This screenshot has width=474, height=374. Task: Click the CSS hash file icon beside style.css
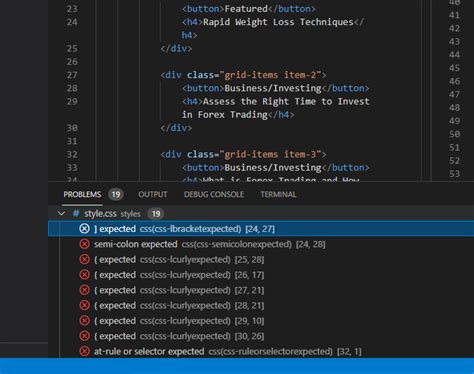pos(76,214)
